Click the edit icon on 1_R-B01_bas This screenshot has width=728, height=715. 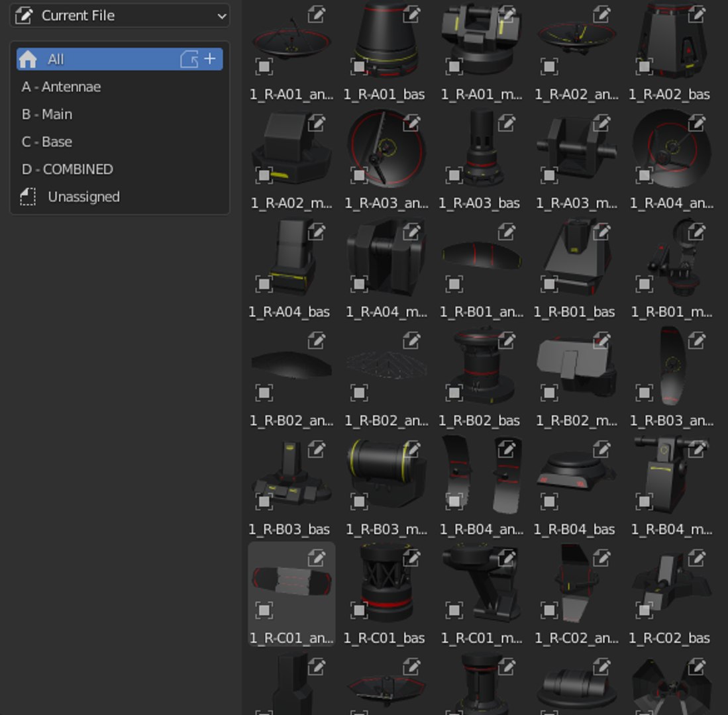601,232
